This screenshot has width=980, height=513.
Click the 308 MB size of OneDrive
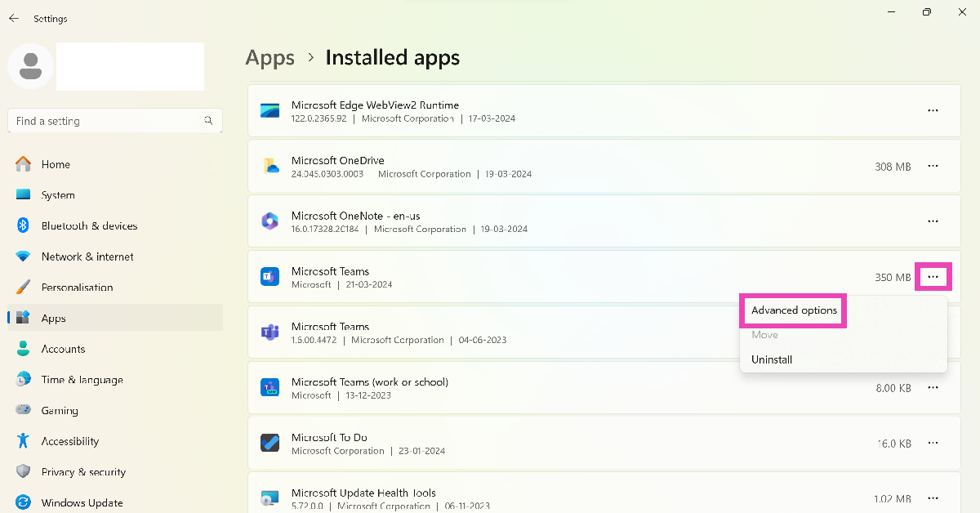click(x=893, y=167)
